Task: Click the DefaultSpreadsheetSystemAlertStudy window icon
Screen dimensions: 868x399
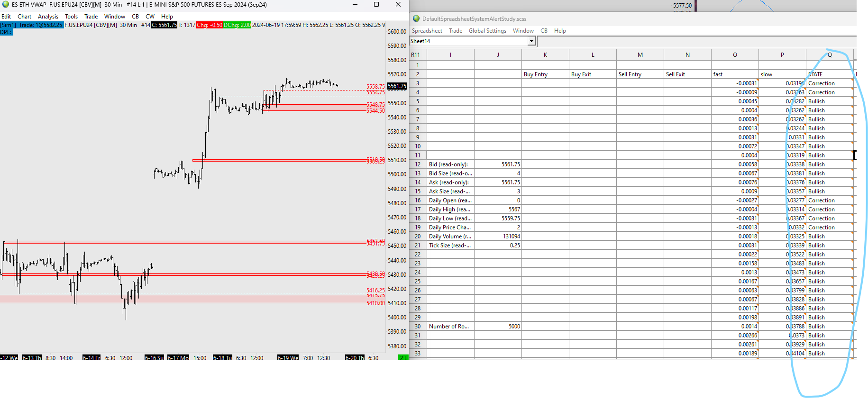Action: (416, 19)
